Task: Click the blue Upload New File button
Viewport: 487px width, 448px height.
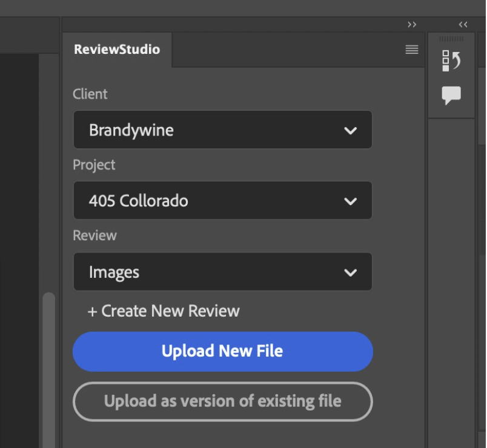Action: [x=222, y=351]
